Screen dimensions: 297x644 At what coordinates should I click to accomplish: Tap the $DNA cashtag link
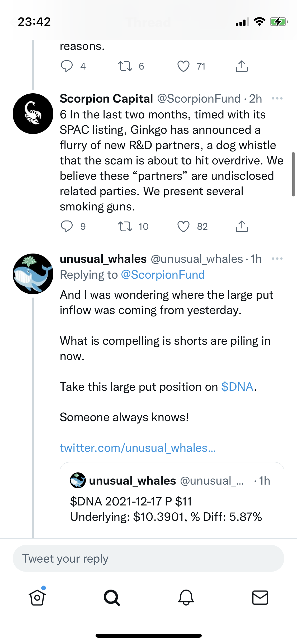(237, 387)
